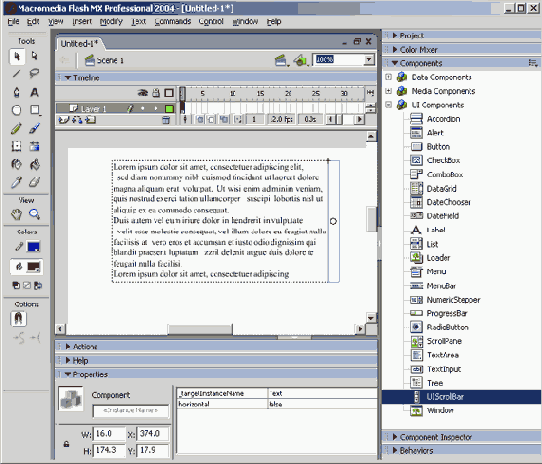Click the Eraser tool
542x464 pixels.
pyautogui.click(x=34, y=182)
